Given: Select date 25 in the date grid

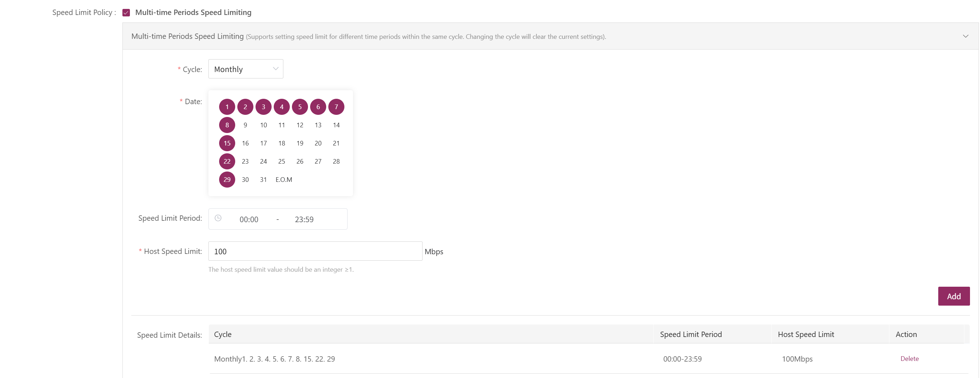Looking at the screenshot, I should coord(282,162).
